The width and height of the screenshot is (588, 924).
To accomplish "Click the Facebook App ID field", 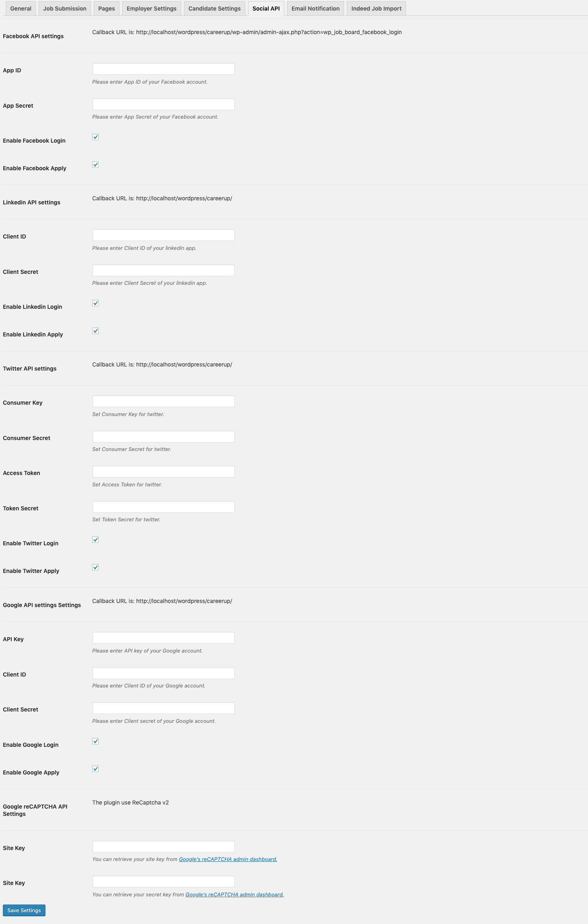I will tap(164, 69).
